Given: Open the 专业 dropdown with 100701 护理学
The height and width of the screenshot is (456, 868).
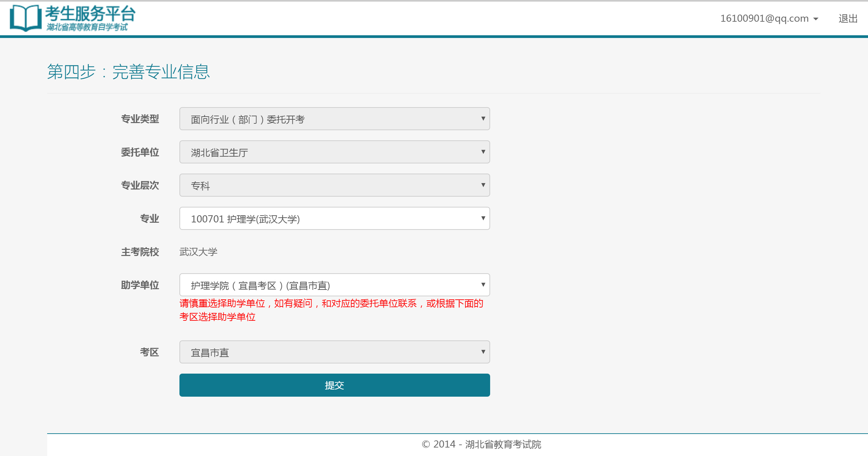Looking at the screenshot, I should click(334, 218).
